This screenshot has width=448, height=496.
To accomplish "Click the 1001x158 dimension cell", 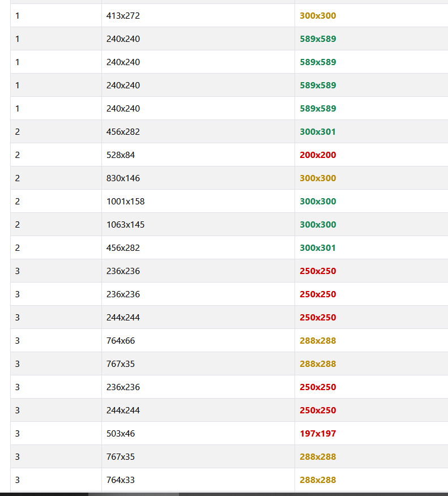I will [x=125, y=202].
